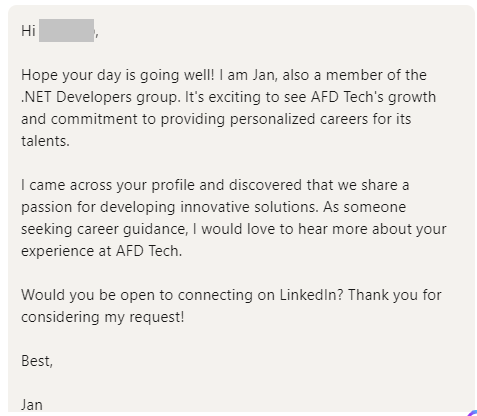
Task: Click the word 'LinkedIn?' in the message
Action: [x=311, y=295]
